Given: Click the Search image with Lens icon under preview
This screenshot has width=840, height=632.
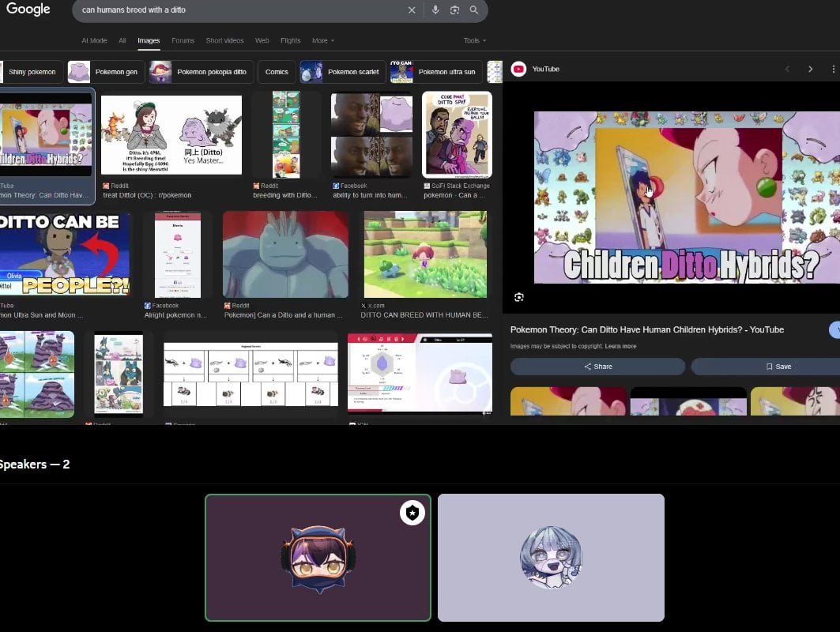Looking at the screenshot, I should pos(519,297).
